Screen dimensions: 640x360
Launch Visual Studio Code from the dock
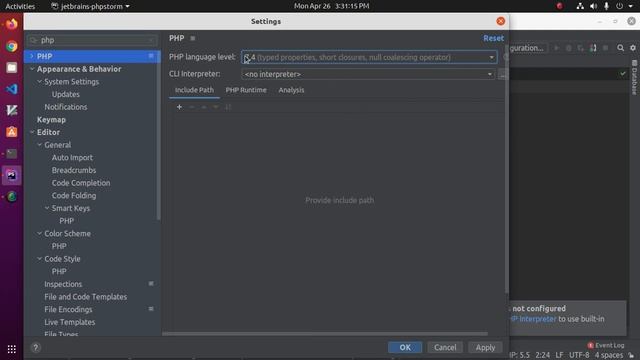12,89
